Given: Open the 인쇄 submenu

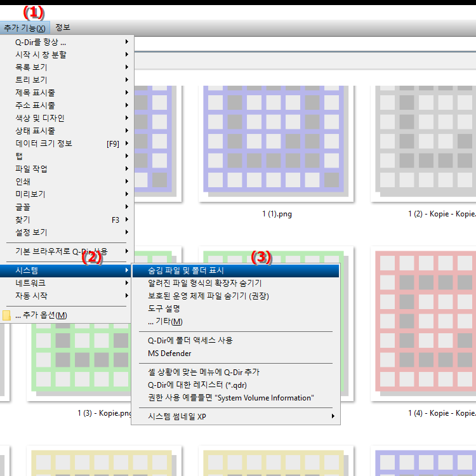Looking at the screenshot, I should pos(66,182).
